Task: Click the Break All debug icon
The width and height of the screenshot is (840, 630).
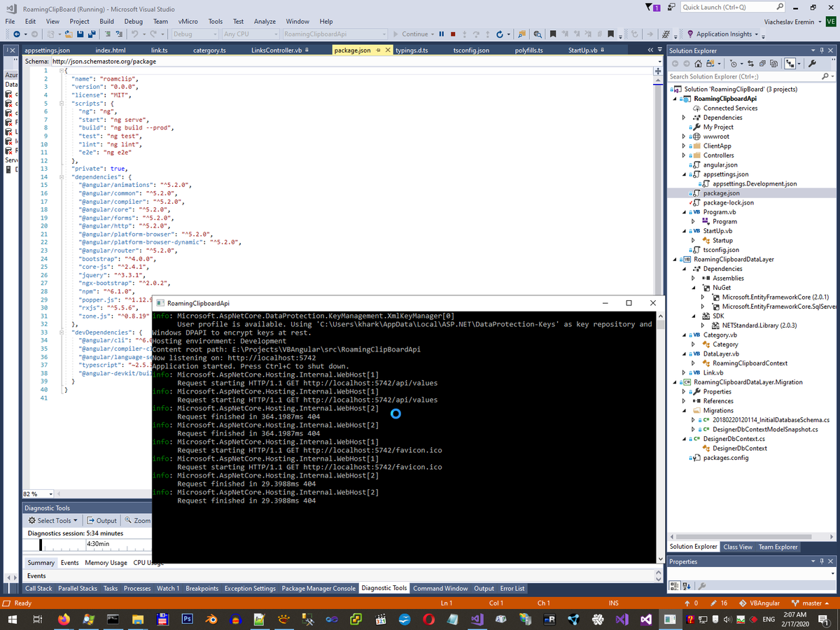Action: [441, 34]
